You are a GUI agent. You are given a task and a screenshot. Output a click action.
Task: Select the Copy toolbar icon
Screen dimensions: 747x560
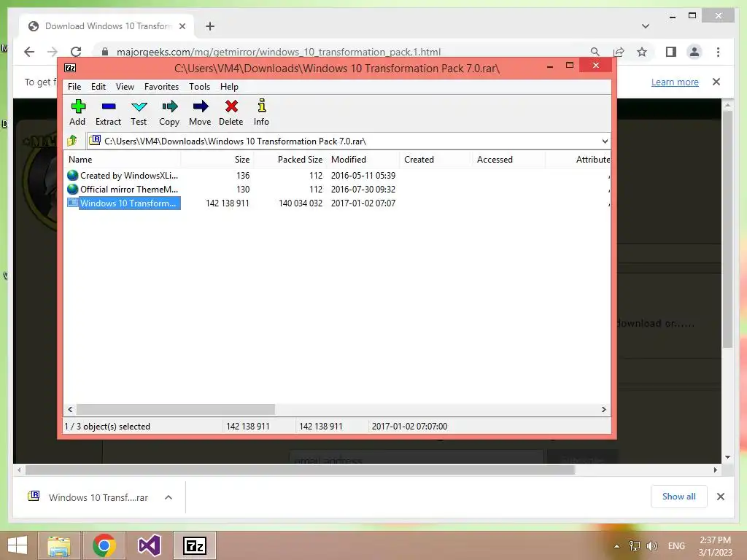[169, 106]
